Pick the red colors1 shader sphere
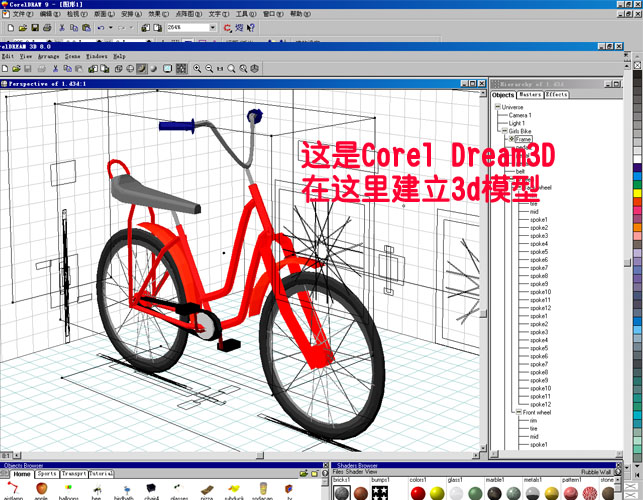 click(417, 493)
